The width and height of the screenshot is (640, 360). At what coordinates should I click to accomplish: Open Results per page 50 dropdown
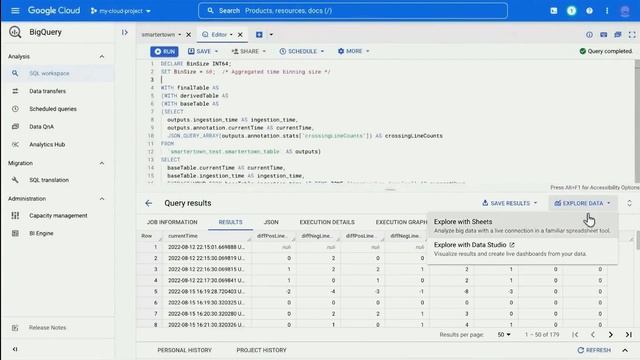[x=504, y=335]
